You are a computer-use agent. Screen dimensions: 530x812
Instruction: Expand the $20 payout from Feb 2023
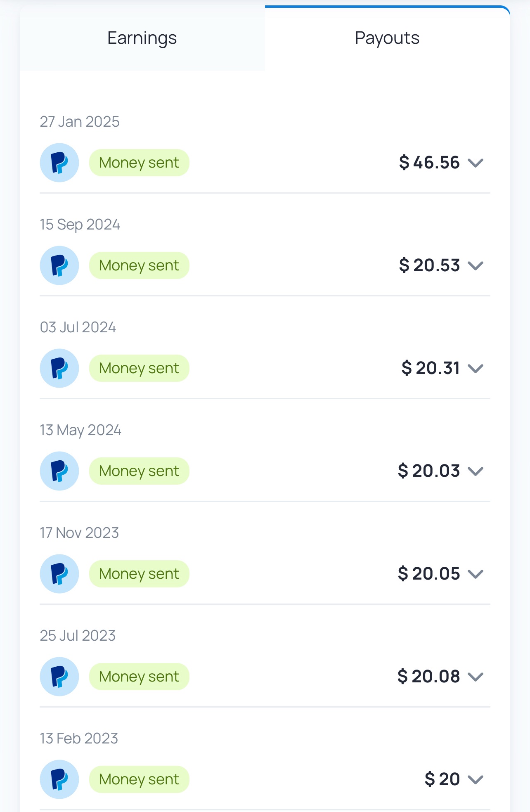click(x=476, y=780)
